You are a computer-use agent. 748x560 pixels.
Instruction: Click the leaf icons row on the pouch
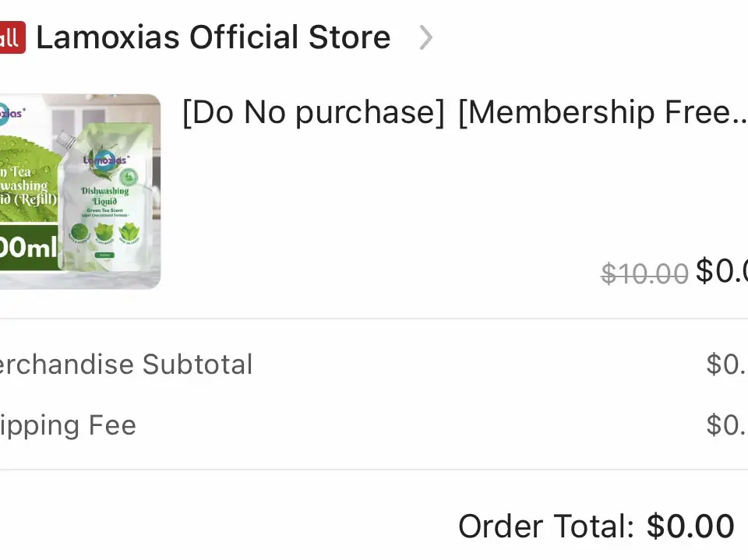(x=104, y=232)
